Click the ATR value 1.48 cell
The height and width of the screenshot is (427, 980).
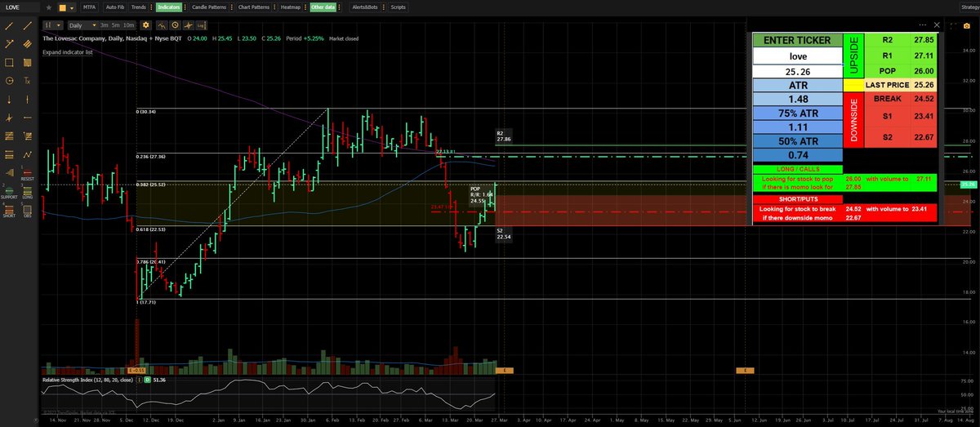(x=797, y=100)
